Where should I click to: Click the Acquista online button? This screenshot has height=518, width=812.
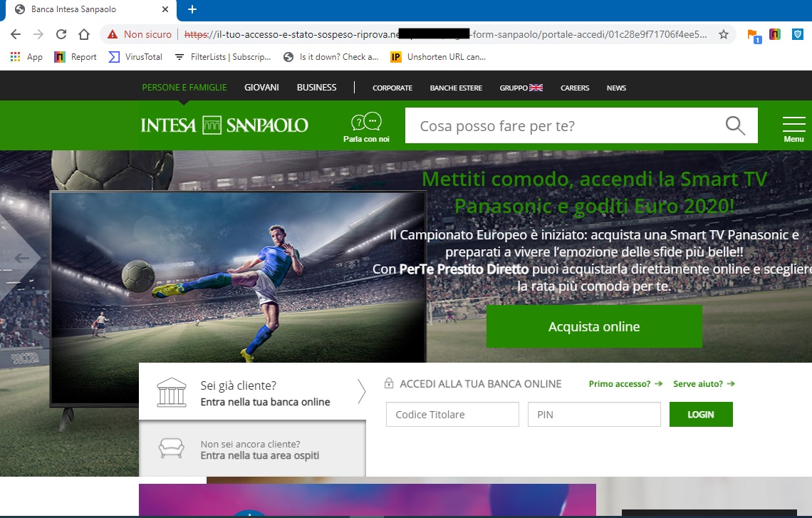(594, 326)
